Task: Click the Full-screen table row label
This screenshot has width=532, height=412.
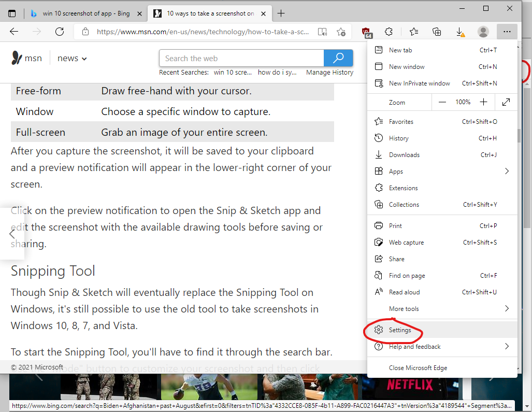Action: coord(40,132)
